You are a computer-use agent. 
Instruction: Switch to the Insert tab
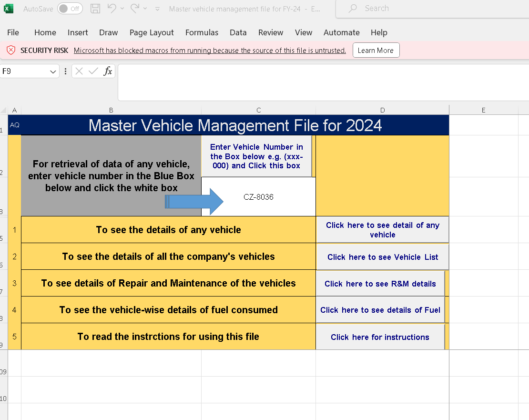click(78, 32)
